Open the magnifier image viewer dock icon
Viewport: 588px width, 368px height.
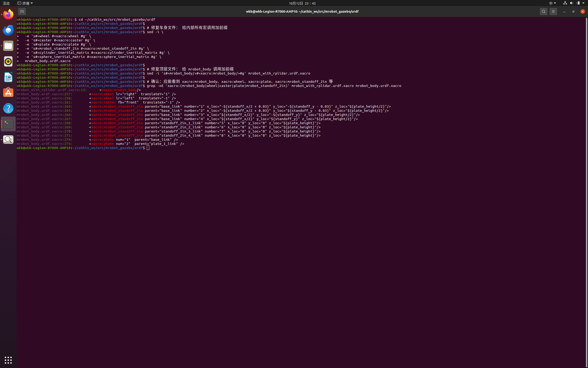(8, 139)
